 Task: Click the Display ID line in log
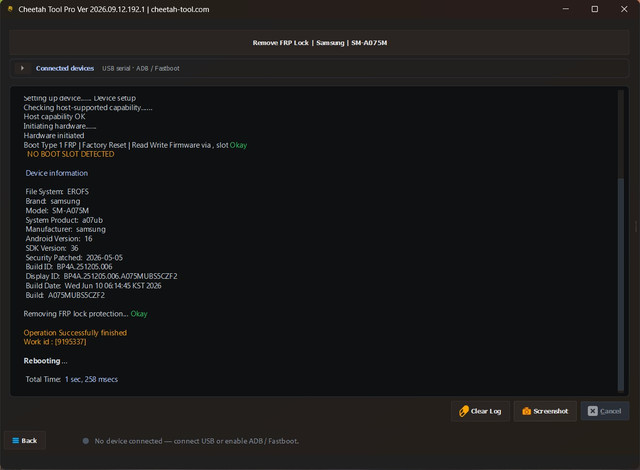(101, 276)
